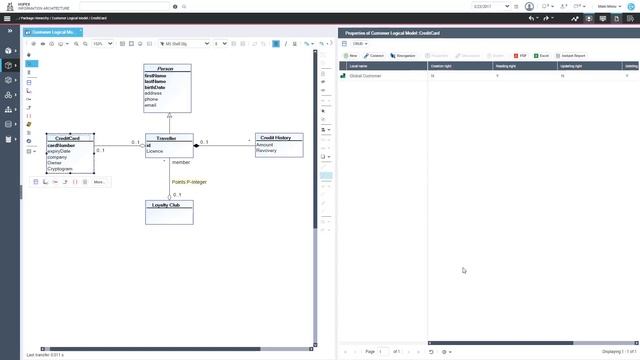
Task: Open the redo history dropdown arrow
Action: [552, 18]
